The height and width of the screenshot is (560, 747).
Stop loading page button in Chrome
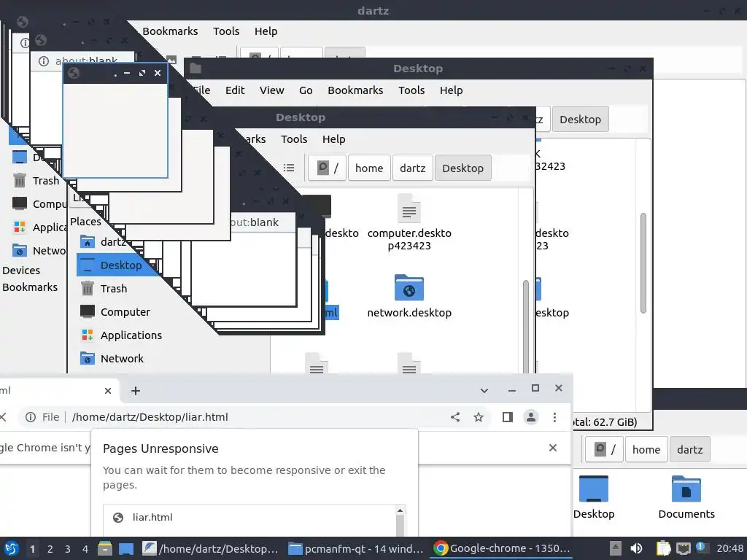point(3,417)
